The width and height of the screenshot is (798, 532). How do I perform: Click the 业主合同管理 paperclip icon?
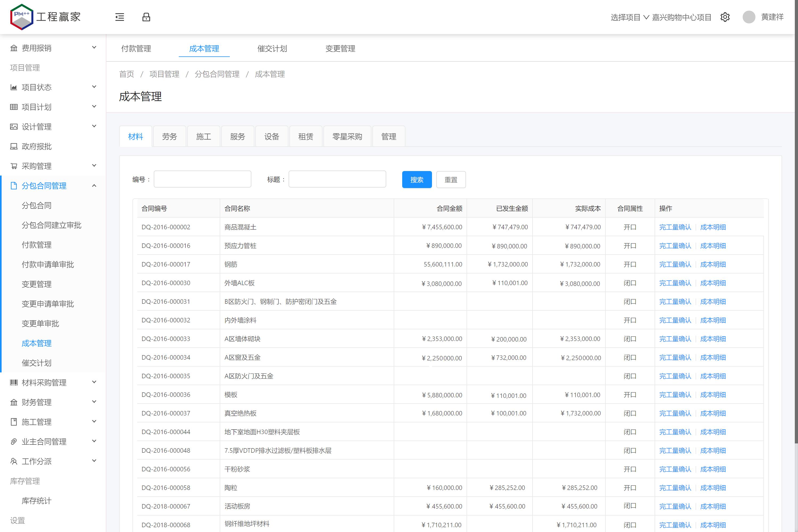click(14, 441)
